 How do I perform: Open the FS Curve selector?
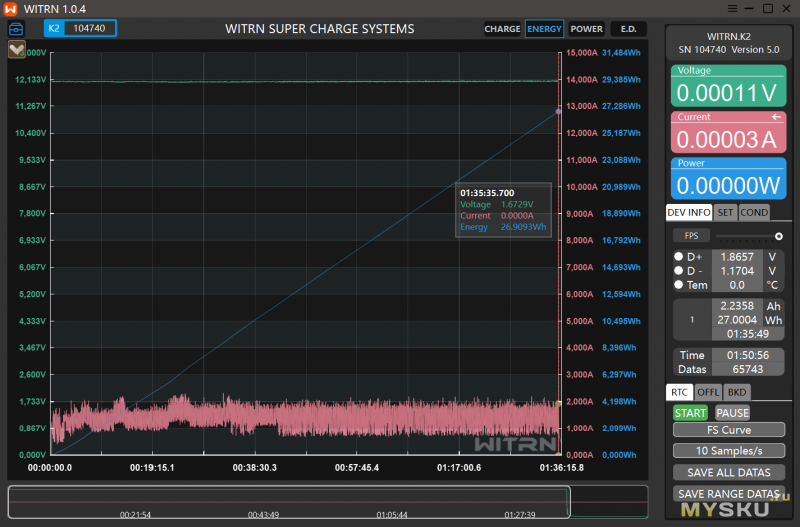click(727, 430)
